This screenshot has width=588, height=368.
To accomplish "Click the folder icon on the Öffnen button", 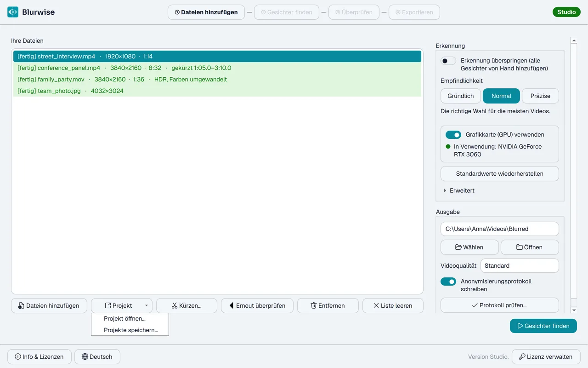I will click(520, 247).
